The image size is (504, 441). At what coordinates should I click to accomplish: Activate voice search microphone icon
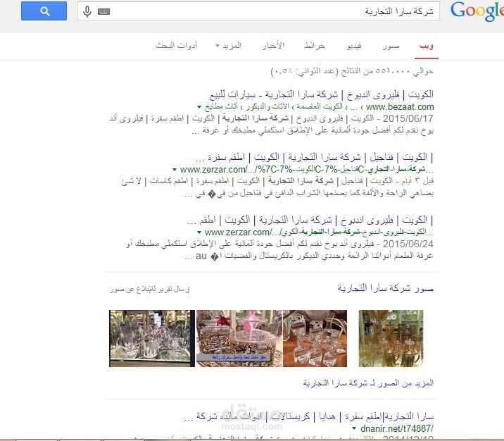click(x=87, y=11)
